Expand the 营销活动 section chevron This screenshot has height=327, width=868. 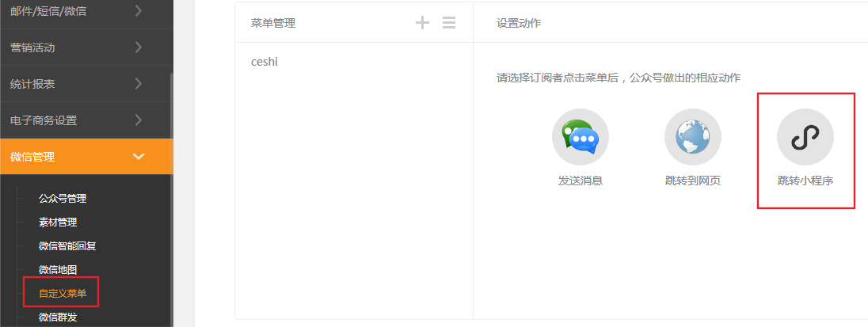coord(139,48)
